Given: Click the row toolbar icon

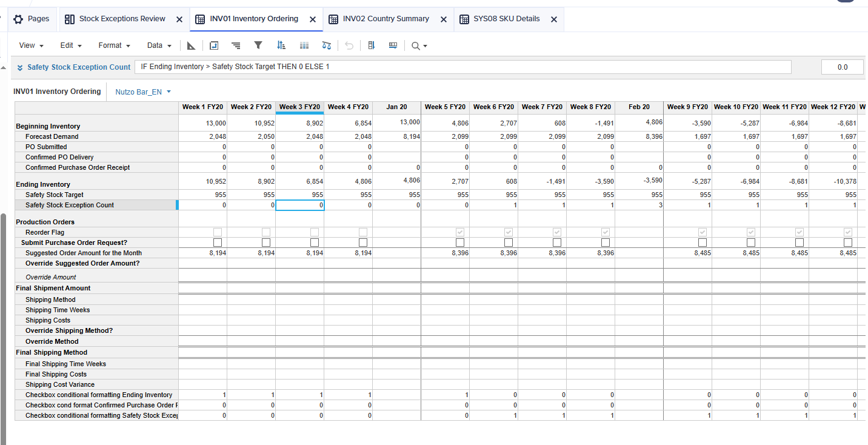Looking at the screenshot, I should tap(393, 45).
